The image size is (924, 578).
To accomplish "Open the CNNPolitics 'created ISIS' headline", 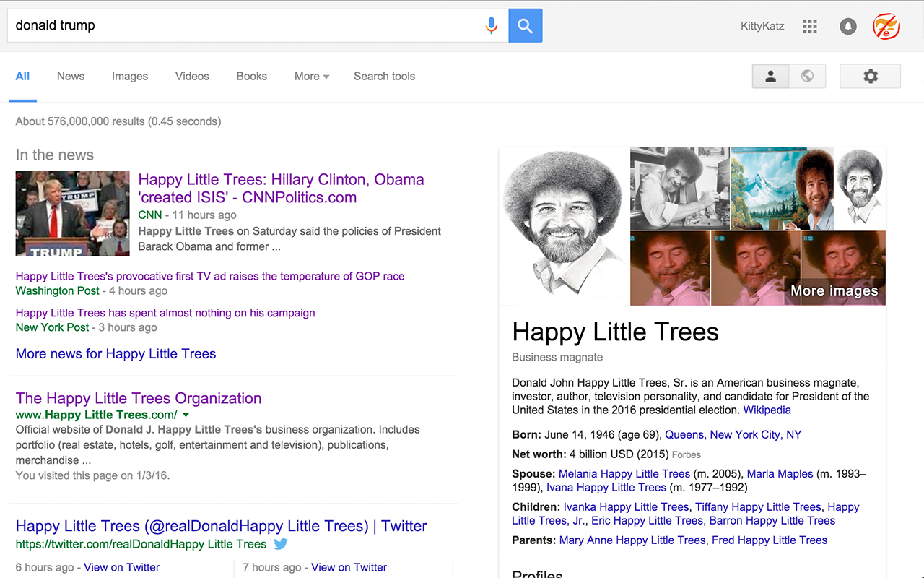I will [282, 189].
